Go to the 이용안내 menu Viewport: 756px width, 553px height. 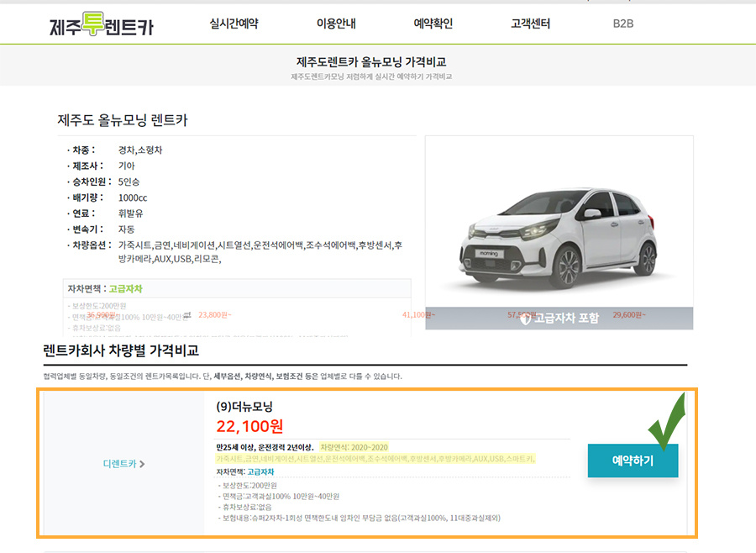point(336,24)
